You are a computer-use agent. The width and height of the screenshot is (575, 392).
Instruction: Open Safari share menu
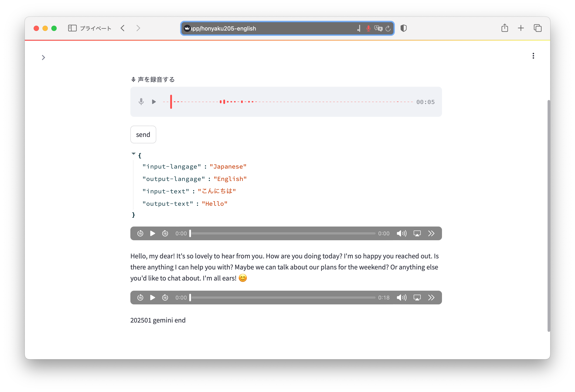pos(504,28)
